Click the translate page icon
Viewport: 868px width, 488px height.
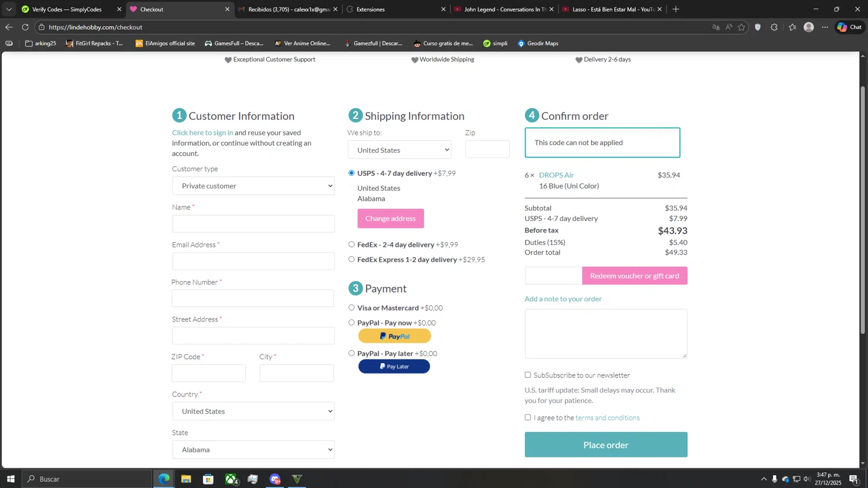[716, 27]
